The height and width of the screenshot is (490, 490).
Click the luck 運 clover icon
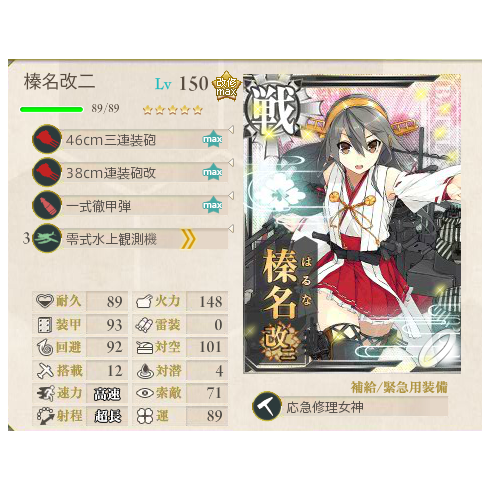(145, 416)
